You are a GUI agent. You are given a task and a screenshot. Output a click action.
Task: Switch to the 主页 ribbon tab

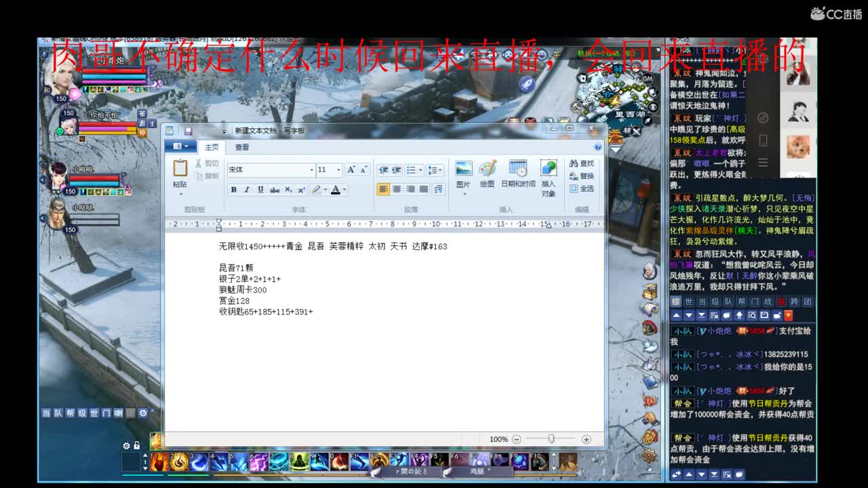click(212, 147)
